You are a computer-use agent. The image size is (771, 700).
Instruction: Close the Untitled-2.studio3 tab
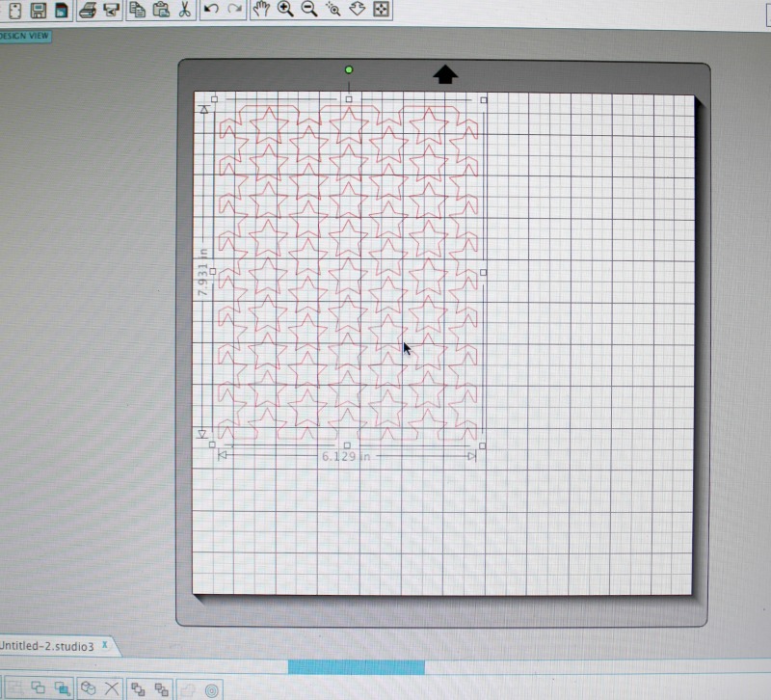point(105,644)
